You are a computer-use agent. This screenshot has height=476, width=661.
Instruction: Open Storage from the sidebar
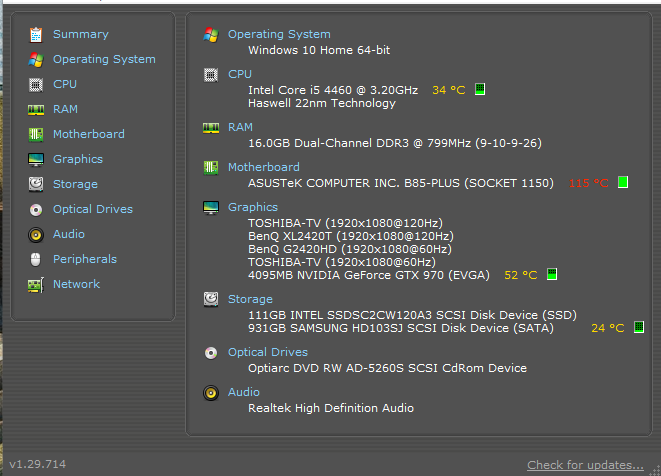[75, 184]
